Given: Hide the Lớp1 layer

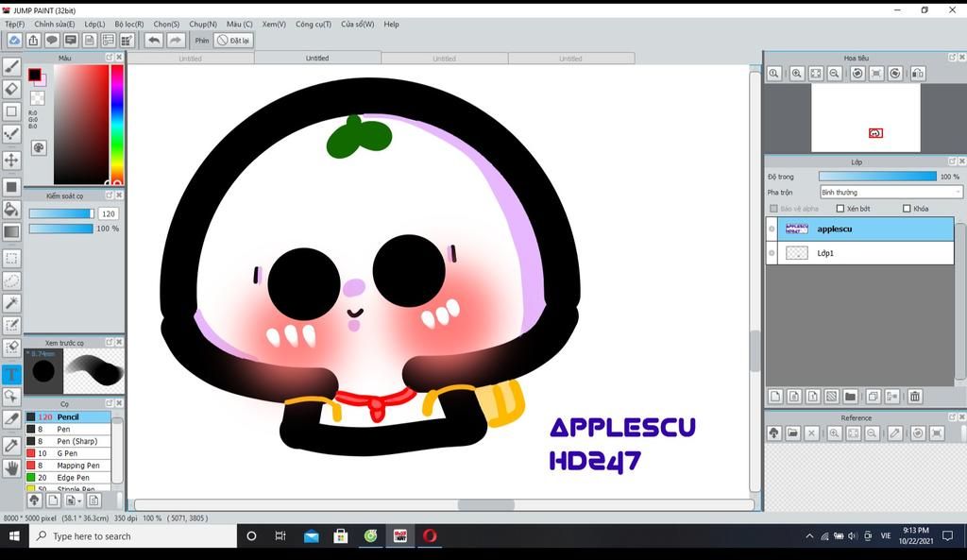Looking at the screenshot, I should [772, 253].
